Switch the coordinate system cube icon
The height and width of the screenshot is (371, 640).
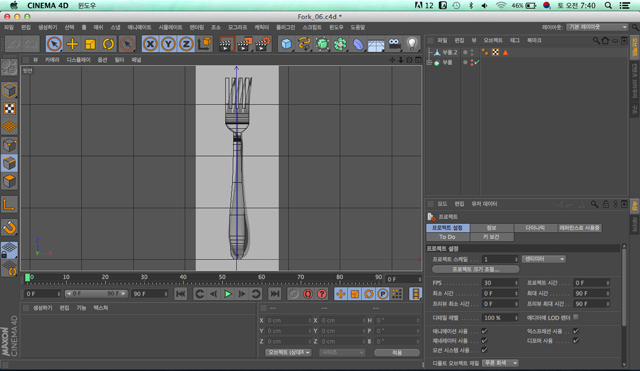204,44
